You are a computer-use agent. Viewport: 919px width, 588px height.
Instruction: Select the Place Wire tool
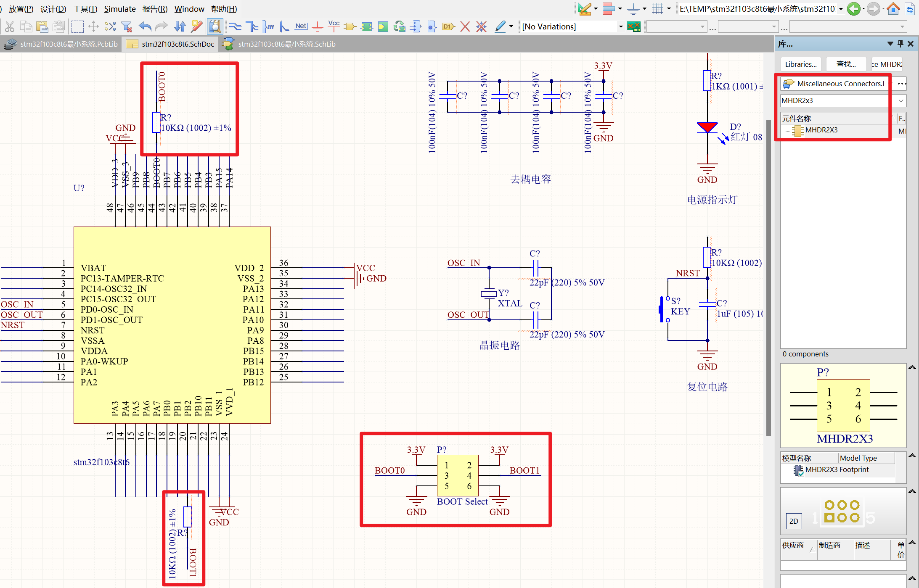tap(235, 27)
